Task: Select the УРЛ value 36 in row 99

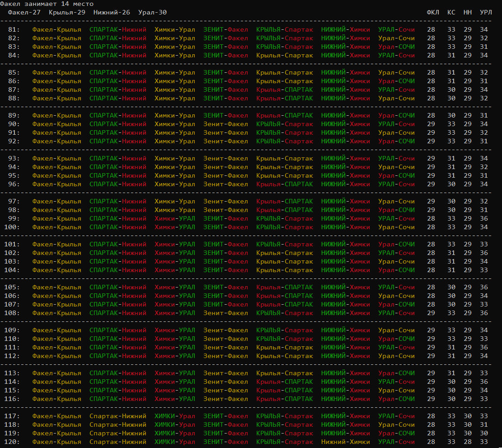Action: tap(484, 219)
